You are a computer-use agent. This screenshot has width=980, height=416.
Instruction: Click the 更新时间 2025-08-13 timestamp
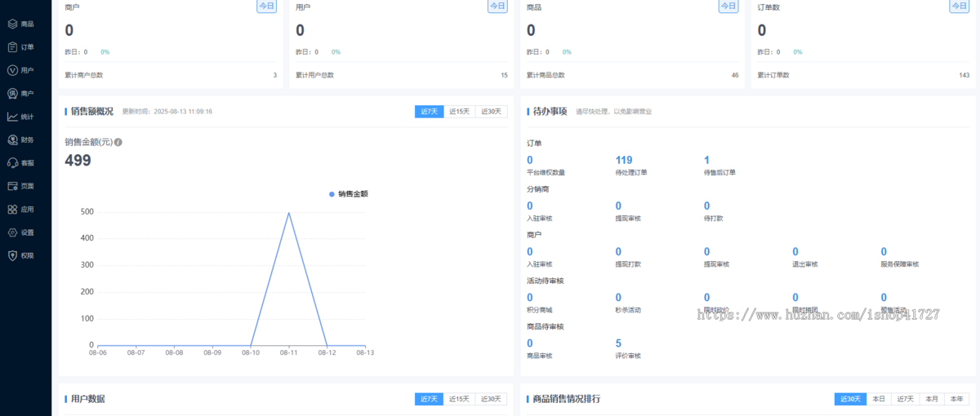[x=167, y=112]
